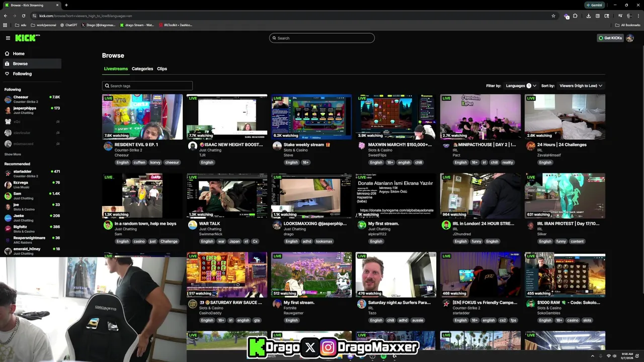Toggle the Kick sidebar hamburger menu
Viewport: 644px width, 362px height.
click(x=8, y=38)
